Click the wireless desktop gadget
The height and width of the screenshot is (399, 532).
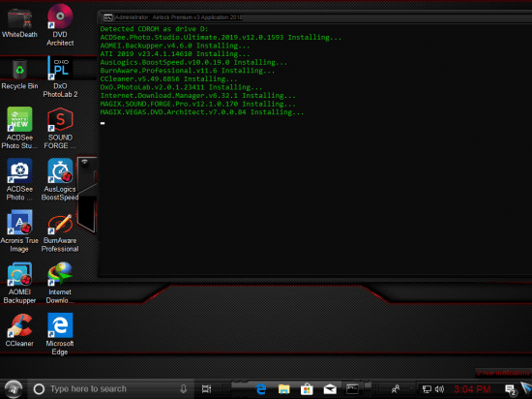86,196
